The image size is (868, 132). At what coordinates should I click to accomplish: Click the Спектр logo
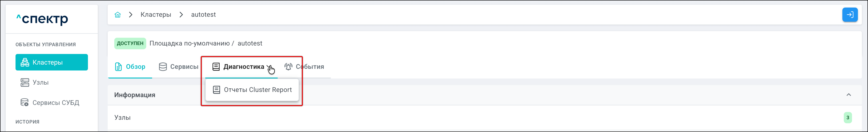pyautogui.click(x=43, y=19)
